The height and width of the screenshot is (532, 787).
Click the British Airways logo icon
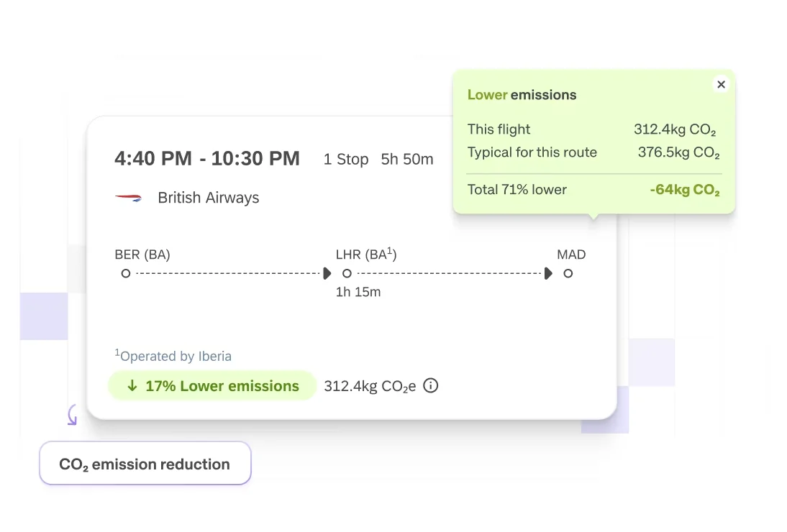pos(129,198)
